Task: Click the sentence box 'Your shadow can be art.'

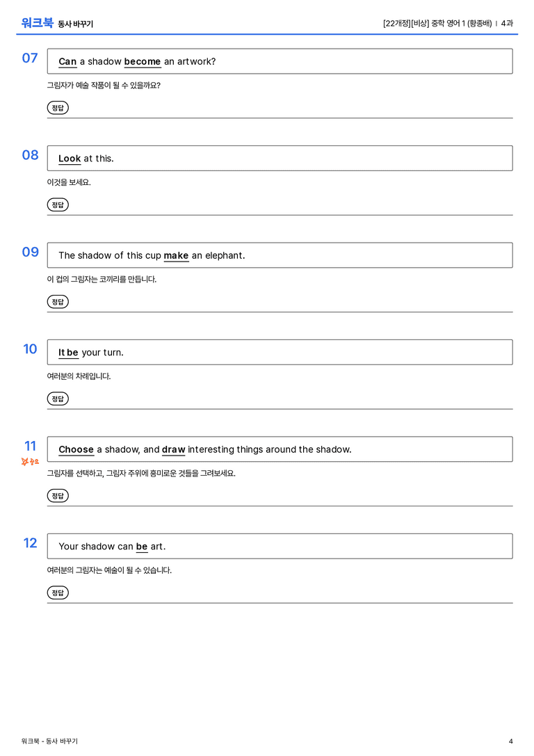Action: pyautogui.click(x=280, y=546)
